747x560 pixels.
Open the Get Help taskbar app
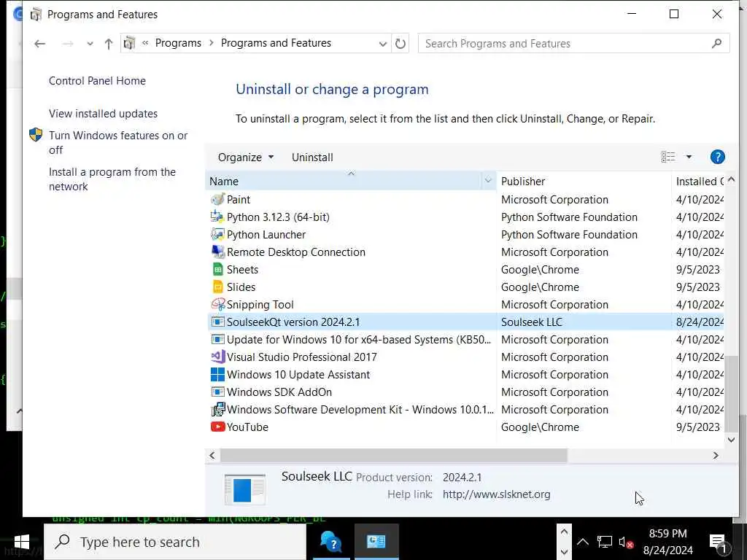[x=330, y=542]
